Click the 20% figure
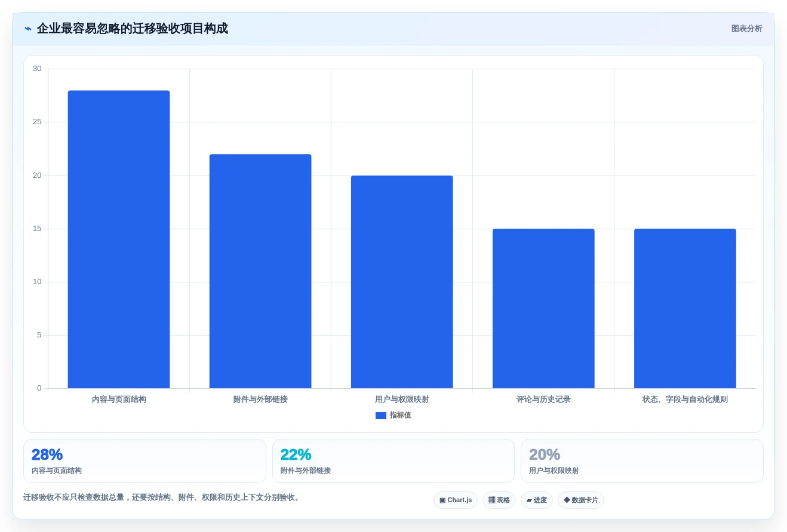 pyautogui.click(x=545, y=455)
